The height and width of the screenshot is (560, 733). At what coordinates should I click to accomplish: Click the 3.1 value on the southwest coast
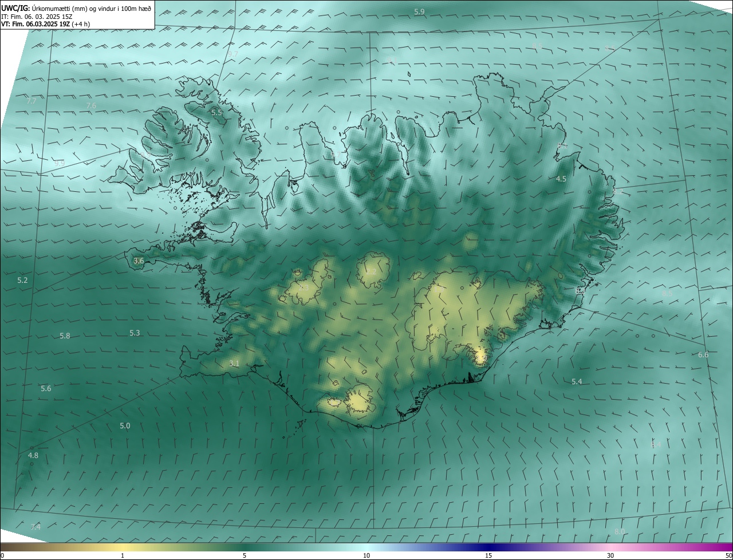tap(234, 364)
